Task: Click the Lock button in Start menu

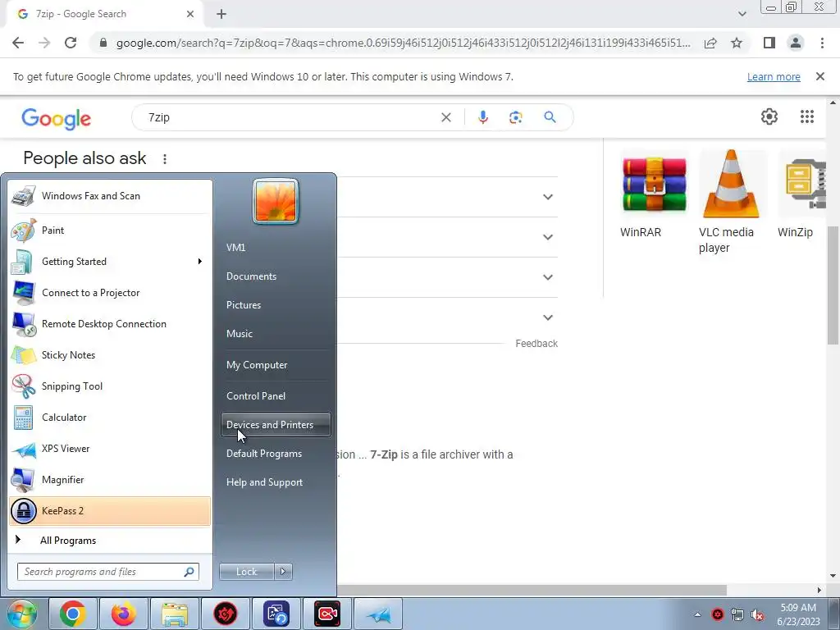Action: [246, 572]
